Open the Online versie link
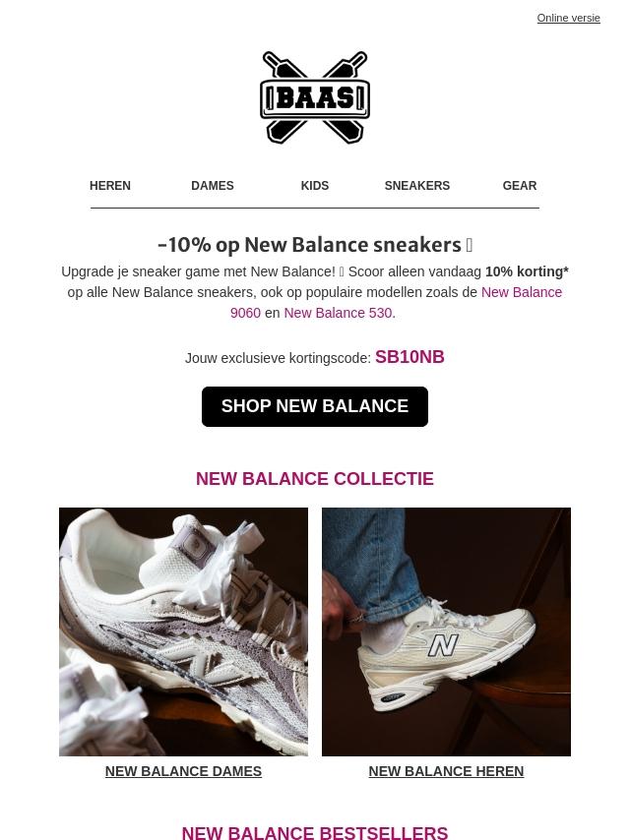 (x=568, y=18)
